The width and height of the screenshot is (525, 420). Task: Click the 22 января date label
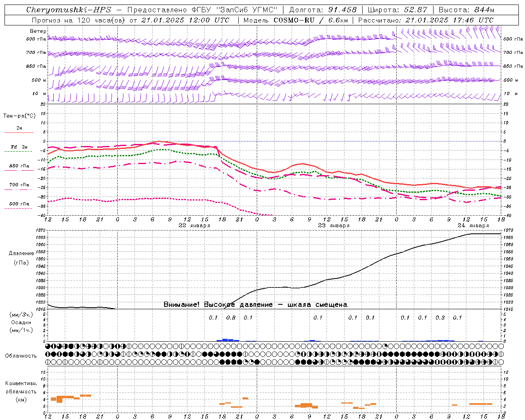point(194,226)
